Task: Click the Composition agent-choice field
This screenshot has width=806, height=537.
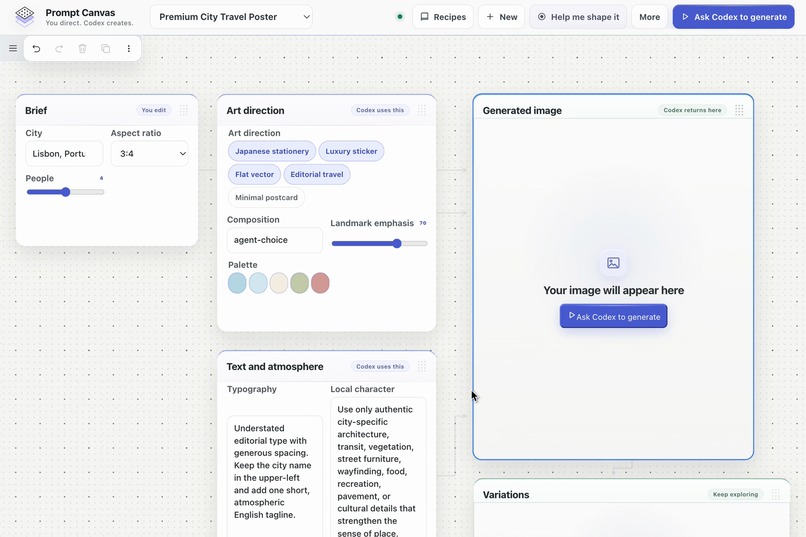Action: 275,240
